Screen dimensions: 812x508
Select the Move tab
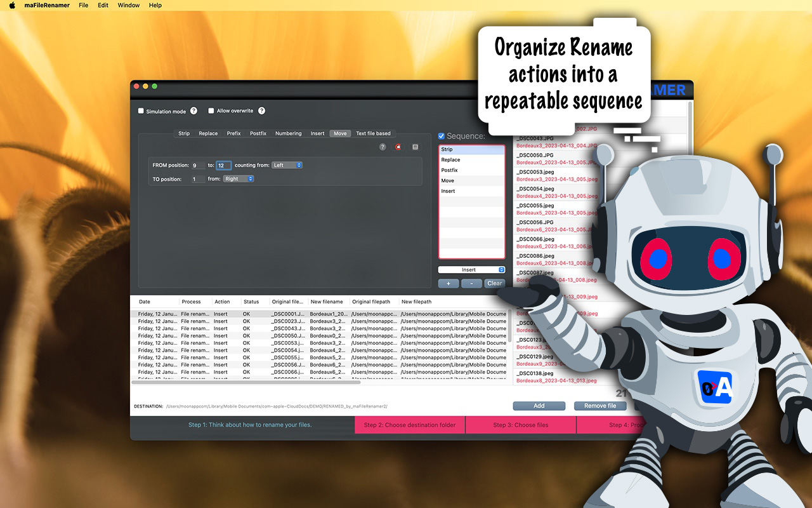[341, 133]
